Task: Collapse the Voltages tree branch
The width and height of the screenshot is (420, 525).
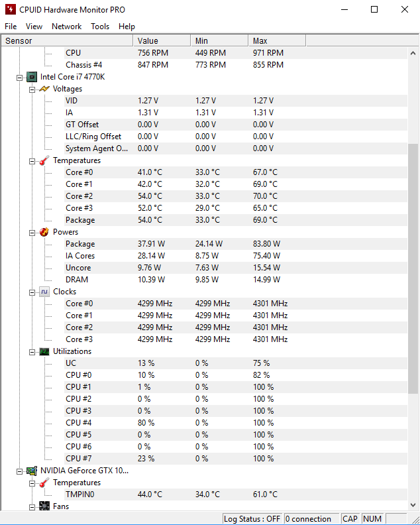Action: [x=32, y=89]
